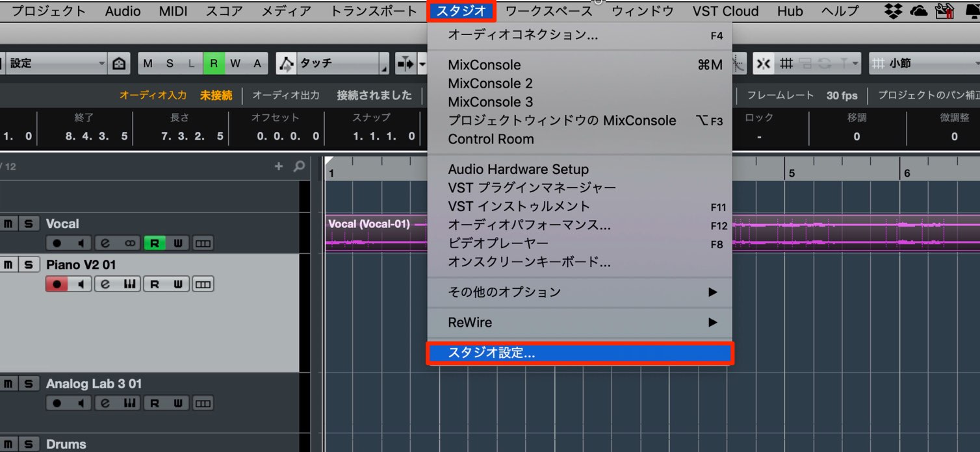Toggle the global A button in toolbar
This screenshot has height=452, width=980.
pos(257,63)
